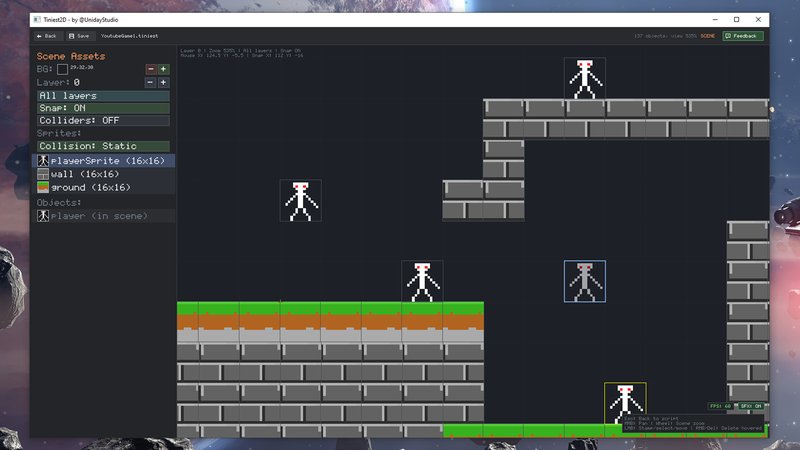Screen dimensions: 800x450
Task: Enable Colliders: OFF toggle
Action: (103, 120)
